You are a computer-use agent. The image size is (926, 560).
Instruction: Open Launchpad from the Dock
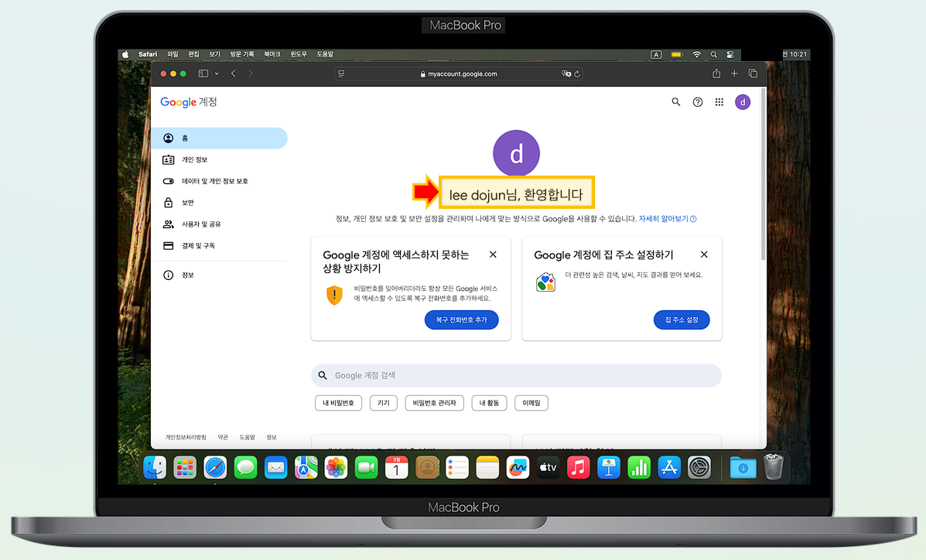(x=185, y=468)
